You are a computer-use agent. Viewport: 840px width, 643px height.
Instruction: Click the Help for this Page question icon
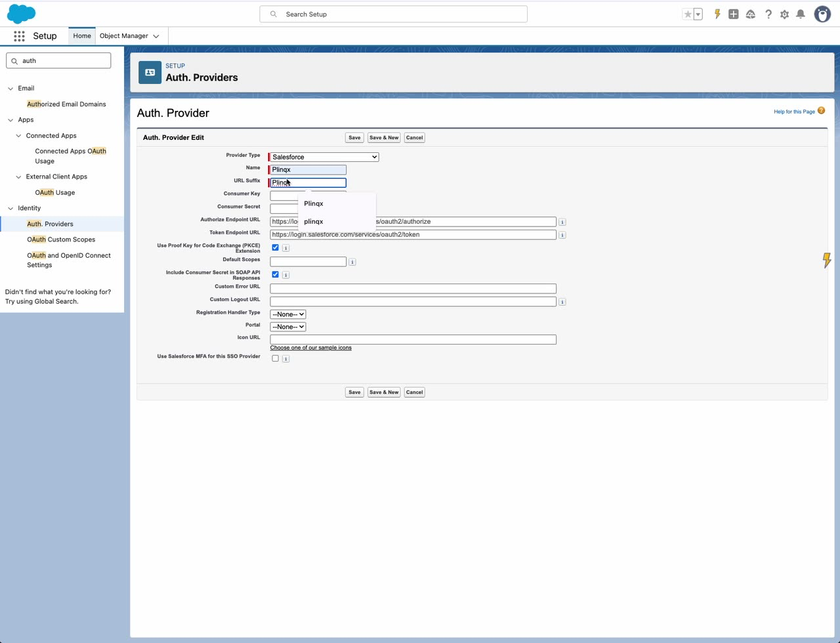pyautogui.click(x=821, y=111)
